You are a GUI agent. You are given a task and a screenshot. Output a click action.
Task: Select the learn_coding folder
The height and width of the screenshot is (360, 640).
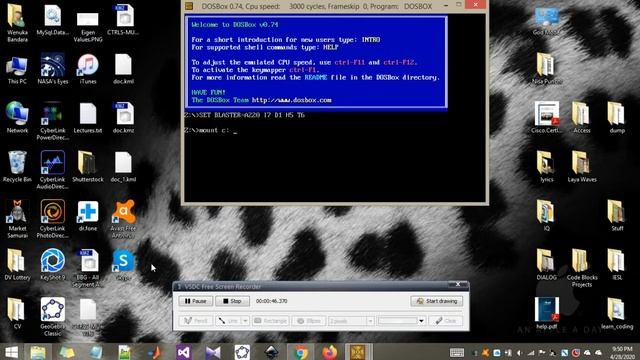617,313
